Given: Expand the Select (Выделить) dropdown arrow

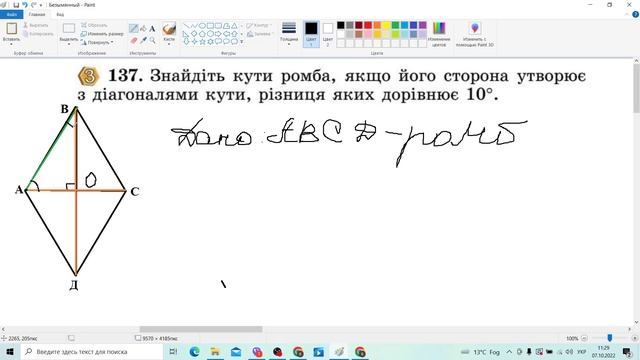Looking at the screenshot, I should (x=69, y=44).
